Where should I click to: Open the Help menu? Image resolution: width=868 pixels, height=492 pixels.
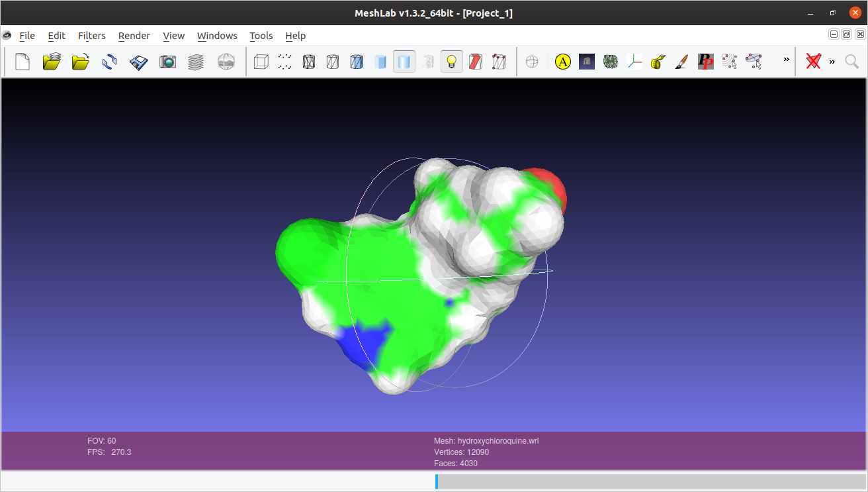click(296, 36)
